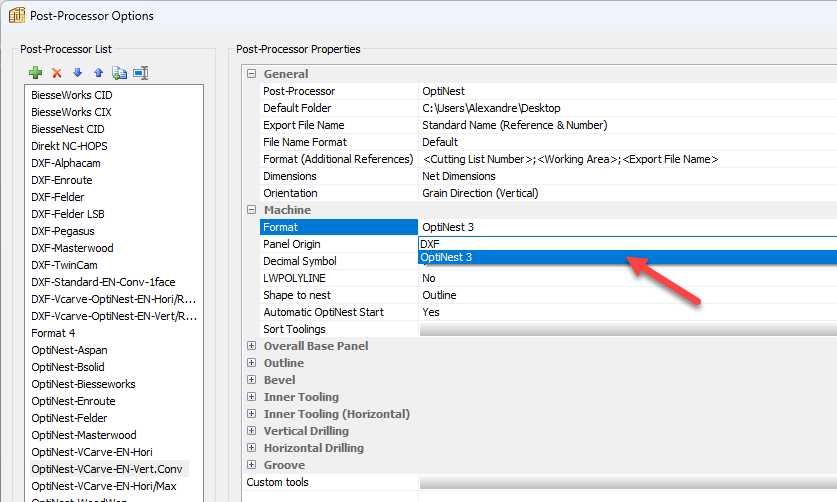Select DXF-Masterwood in the list

pos(72,248)
